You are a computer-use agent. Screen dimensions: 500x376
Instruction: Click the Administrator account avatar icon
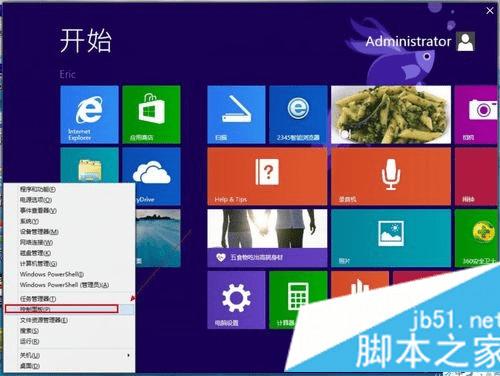click(466, 42)
